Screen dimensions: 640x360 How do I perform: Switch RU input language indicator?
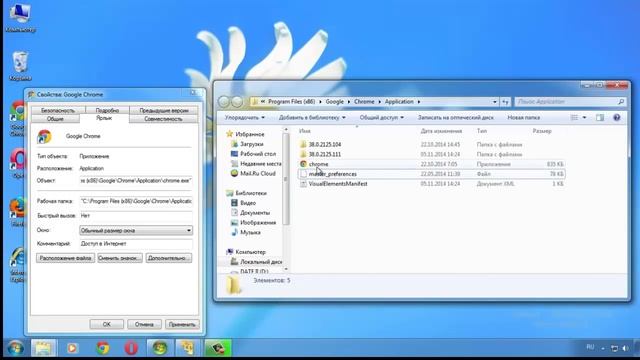tap(590, 347)
